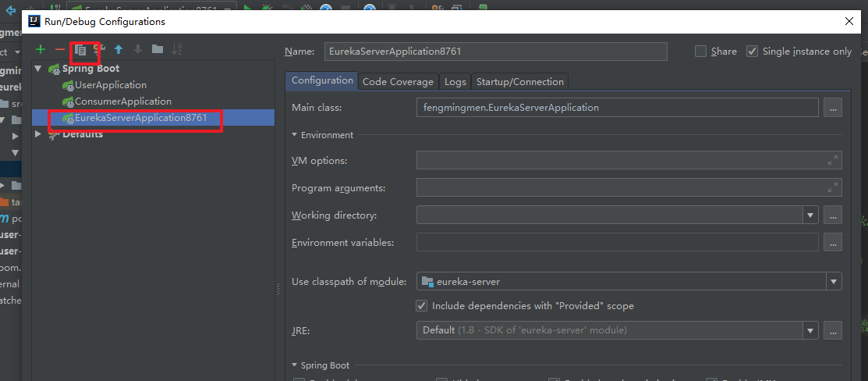Click the blue Move Up arrow icon
This screenshot has height=381, width=868.
(x=119, y=49)
